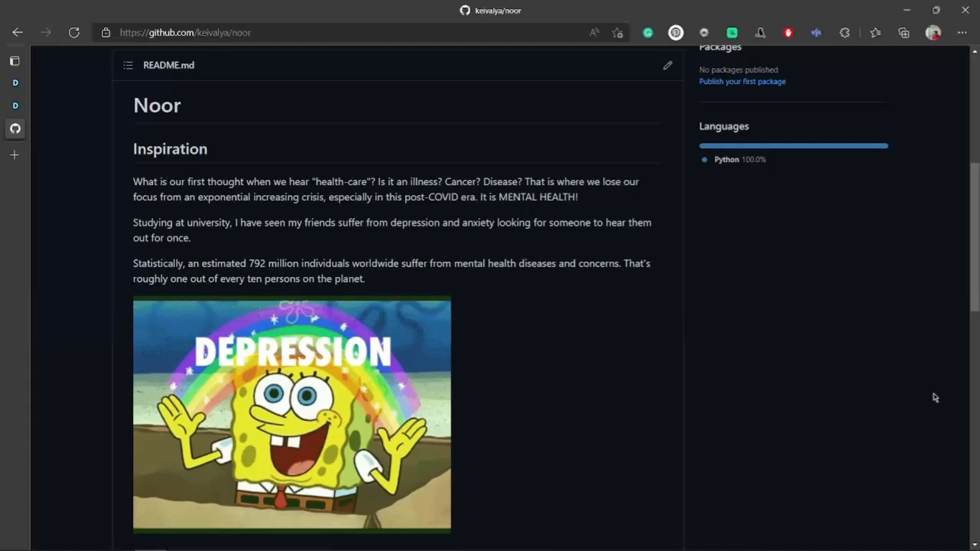Open the README table of contents outline
The image size is (980, 551).
[128, 65]
